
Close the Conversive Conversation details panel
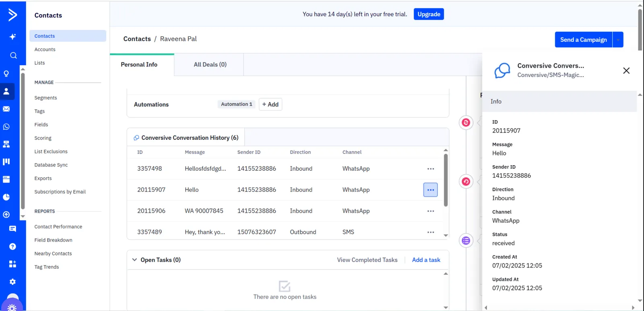(626, 70)
